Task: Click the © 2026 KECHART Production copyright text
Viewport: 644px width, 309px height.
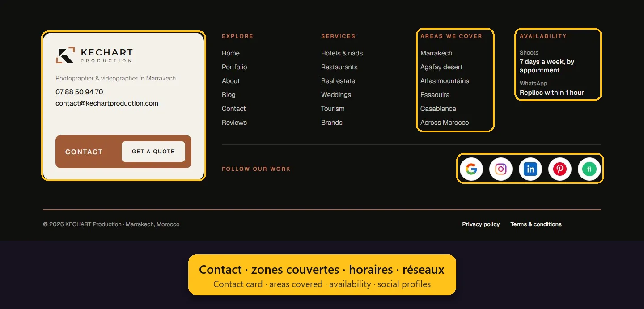Action: [111, 224]
